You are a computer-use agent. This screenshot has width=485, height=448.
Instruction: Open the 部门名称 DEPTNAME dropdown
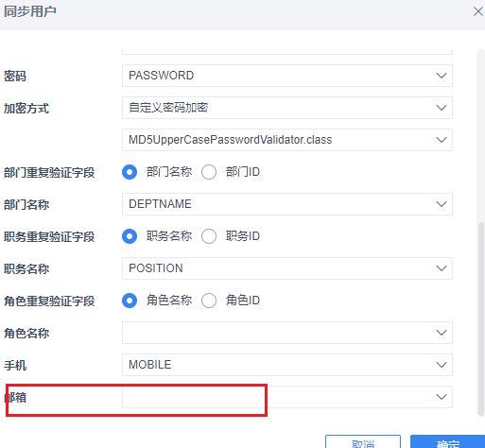287,204
